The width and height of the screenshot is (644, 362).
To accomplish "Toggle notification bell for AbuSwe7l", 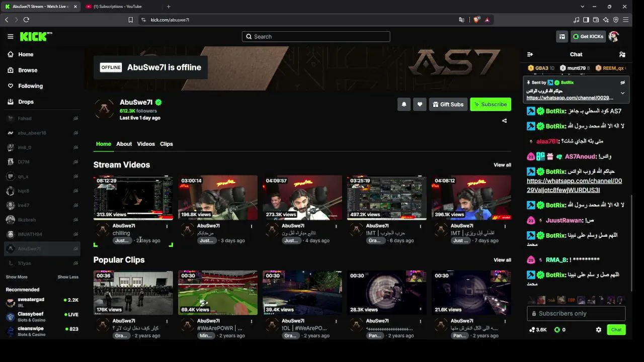I will point(404,104).
